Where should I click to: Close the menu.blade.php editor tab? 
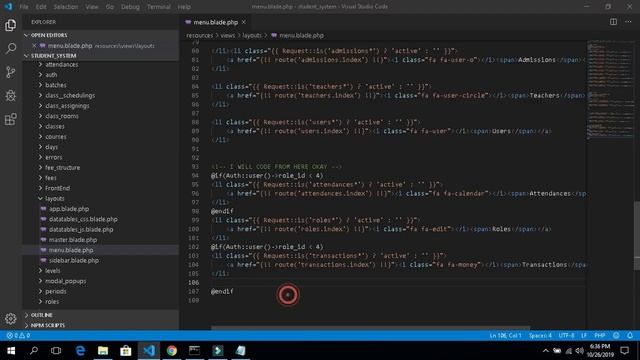click(x=244, y=22)
